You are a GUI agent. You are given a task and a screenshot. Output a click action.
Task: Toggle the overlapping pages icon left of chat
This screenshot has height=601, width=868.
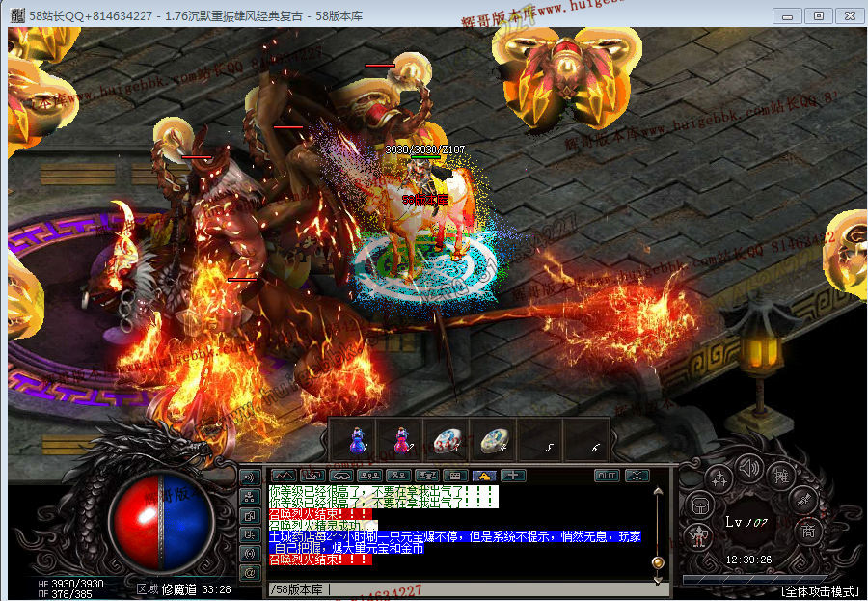[250, 516]
